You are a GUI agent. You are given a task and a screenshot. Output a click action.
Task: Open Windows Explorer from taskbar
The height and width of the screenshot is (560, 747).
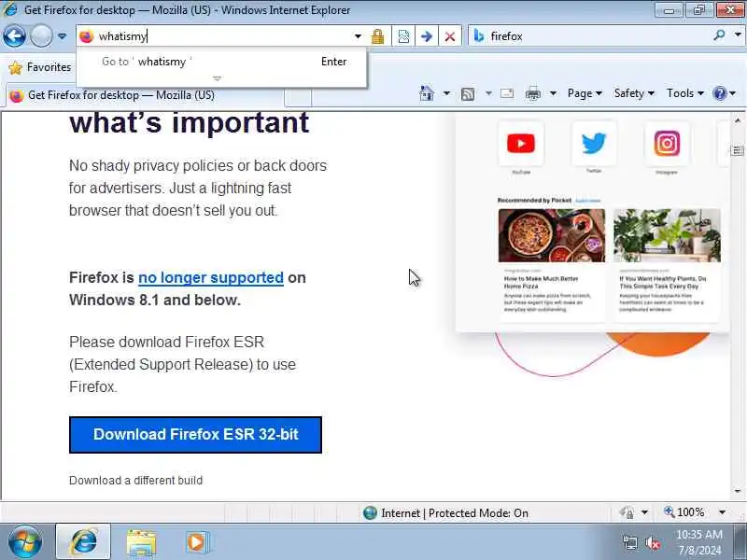click(141, 543)
